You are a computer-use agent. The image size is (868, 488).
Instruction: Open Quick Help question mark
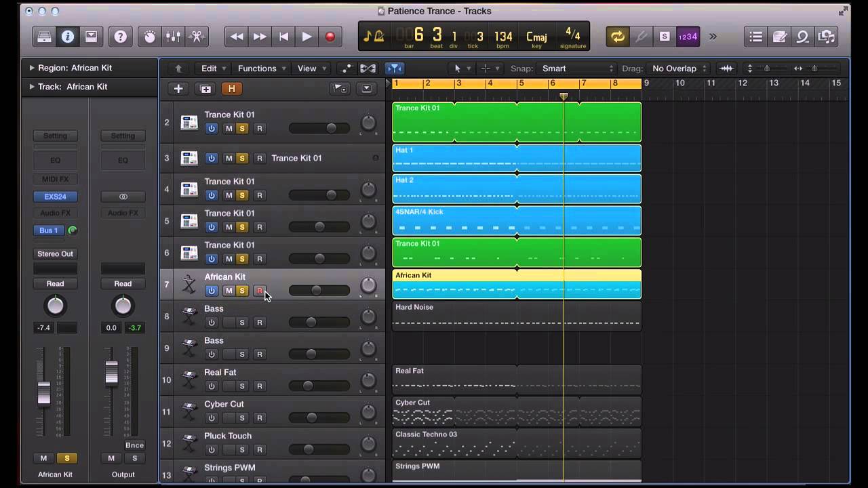[120, 37]
